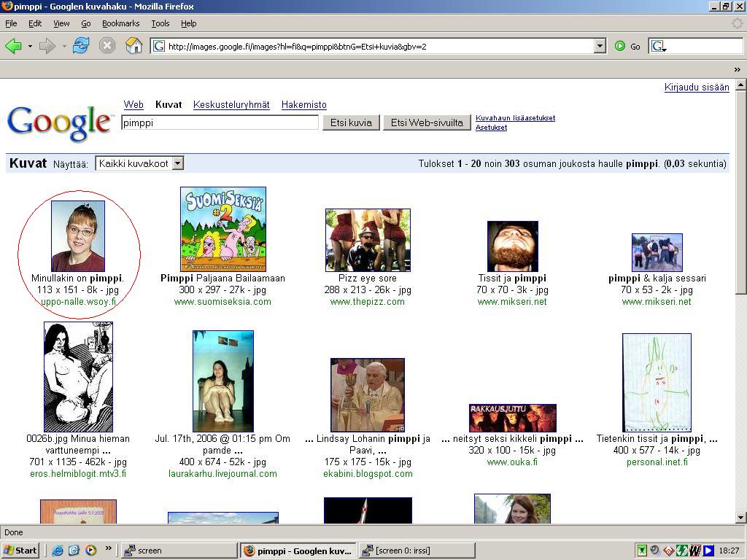Click the green Back arrow button
This screenshot has width=747, height=560.
click(x=13, y=46)
